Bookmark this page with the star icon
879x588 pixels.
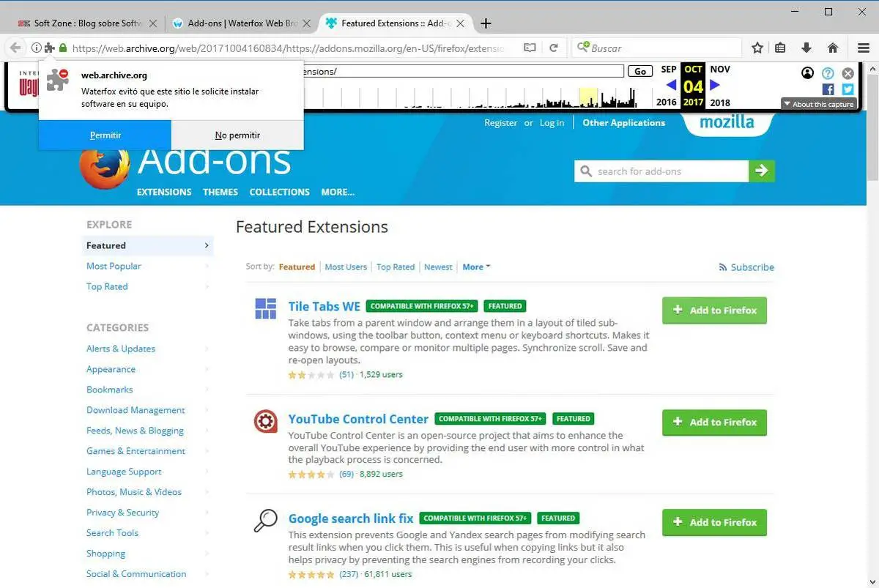pyautogui.click(x=757, y=48)
